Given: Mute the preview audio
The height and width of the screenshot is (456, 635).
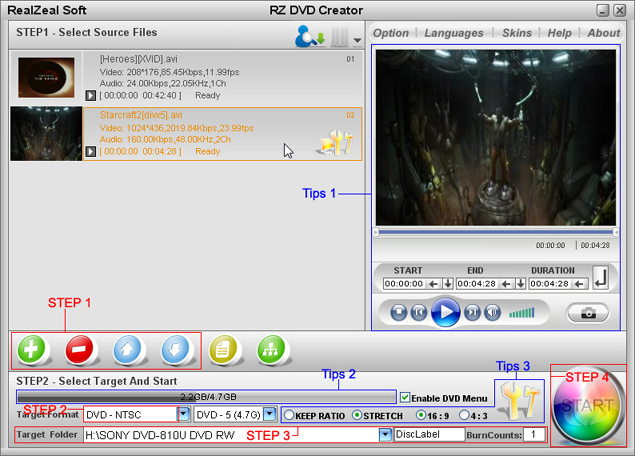Looking at the screenshot, I should pos(492,313).
